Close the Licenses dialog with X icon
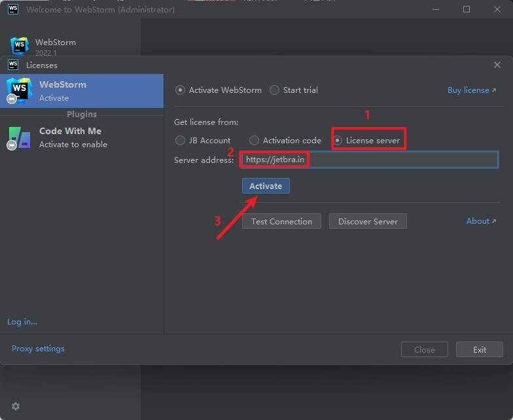 point(497,65)
